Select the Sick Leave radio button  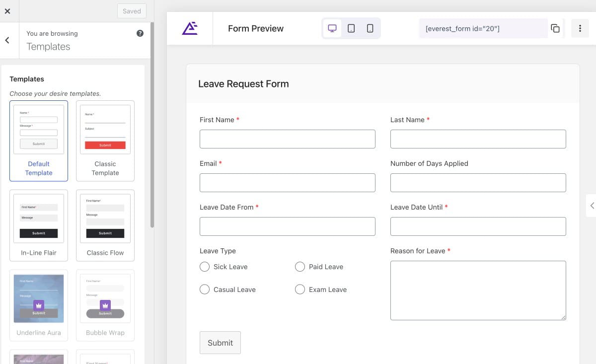click(x=205, y=267)
